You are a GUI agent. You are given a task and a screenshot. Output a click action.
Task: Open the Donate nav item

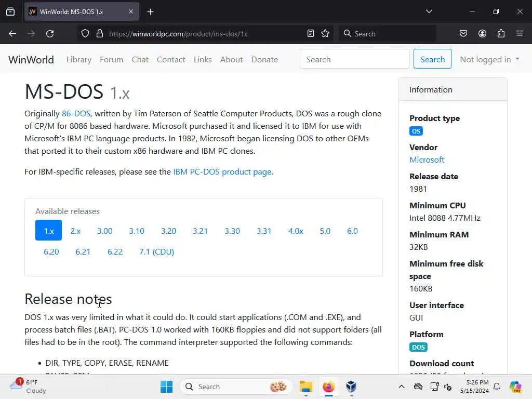click(264, 60)
